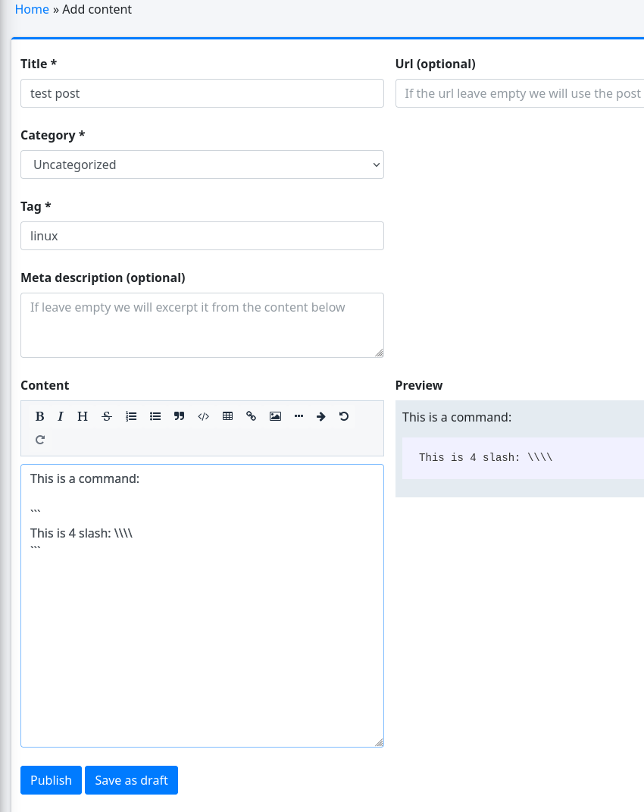The height and width of the screenshot is (812, 644).
Task: Insert an ordered list into the content
Action: pos(131,415)
